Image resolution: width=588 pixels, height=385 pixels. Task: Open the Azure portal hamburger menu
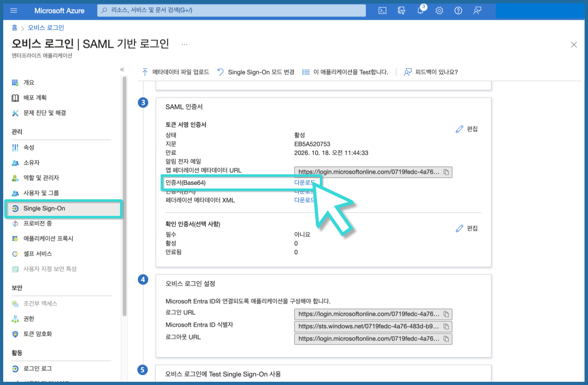pyautogui.click(x=14, y=11)
